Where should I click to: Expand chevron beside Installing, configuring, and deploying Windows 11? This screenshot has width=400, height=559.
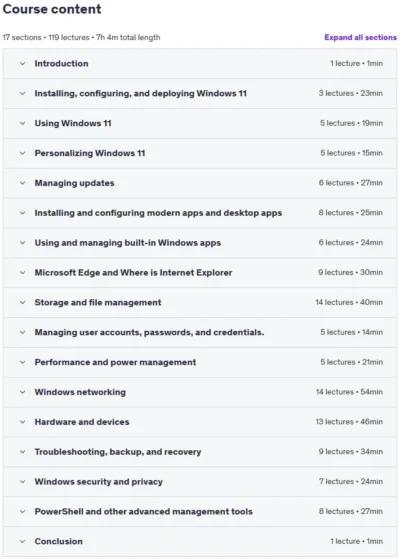coord(22,93)
